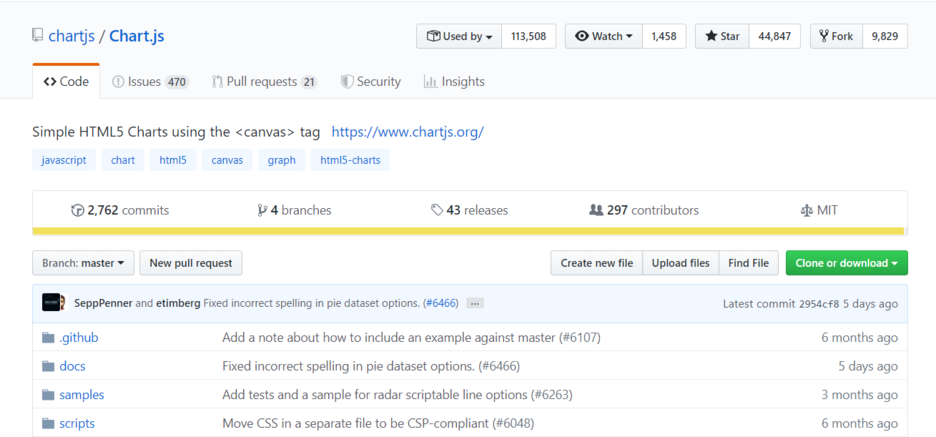936x437 pixels.
Task: Click the Find File button
Action: [x=749, y=263]
